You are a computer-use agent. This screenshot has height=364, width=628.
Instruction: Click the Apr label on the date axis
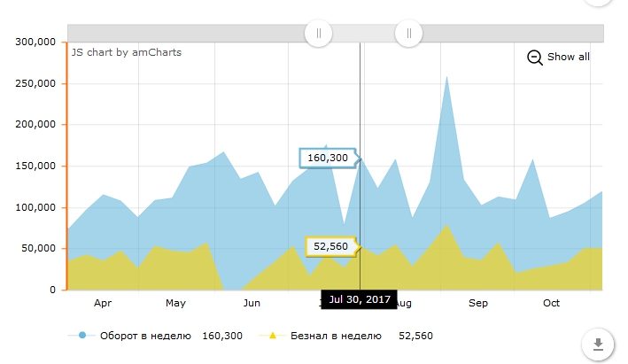103,304
